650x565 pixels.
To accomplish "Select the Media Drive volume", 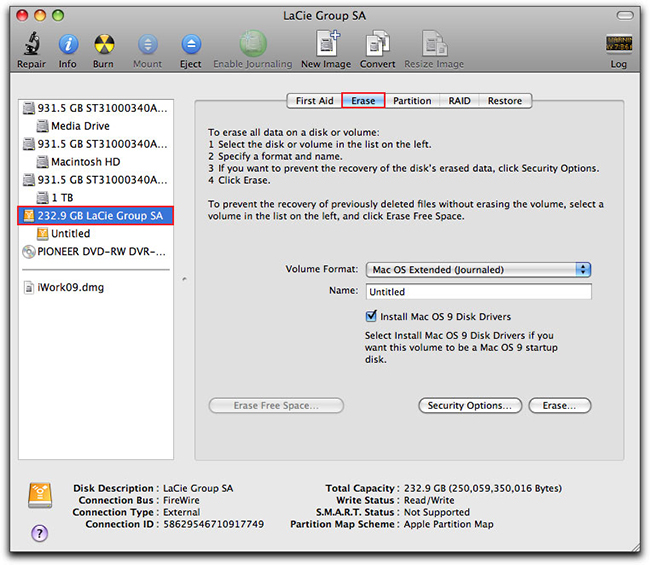I will pyautogui.click(x=96, y=126).
